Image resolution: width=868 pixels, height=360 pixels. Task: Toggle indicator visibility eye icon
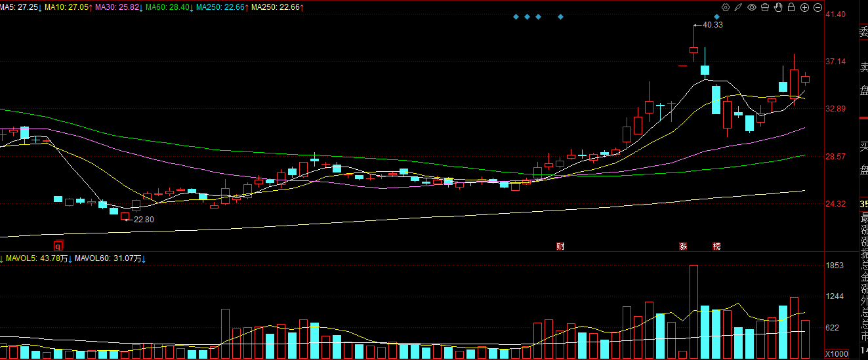[x=752, y=7]
